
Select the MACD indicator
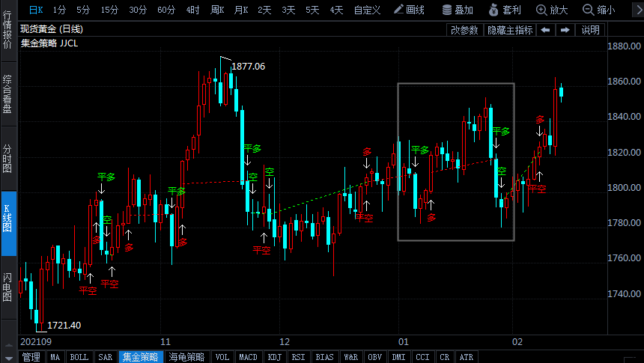point(248,357)
